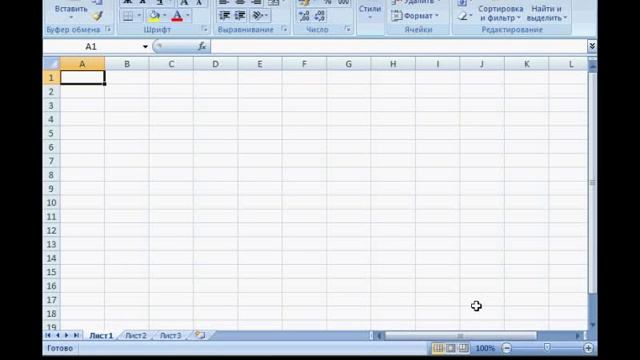
Task: Click inside the formula bar input
Action: point(398,47)
